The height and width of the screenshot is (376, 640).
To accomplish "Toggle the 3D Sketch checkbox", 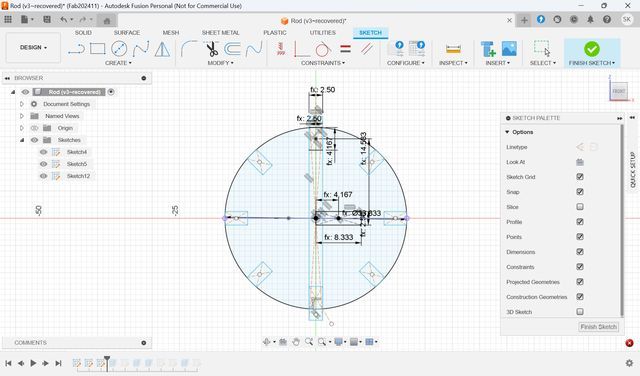I will coord(580,312).
